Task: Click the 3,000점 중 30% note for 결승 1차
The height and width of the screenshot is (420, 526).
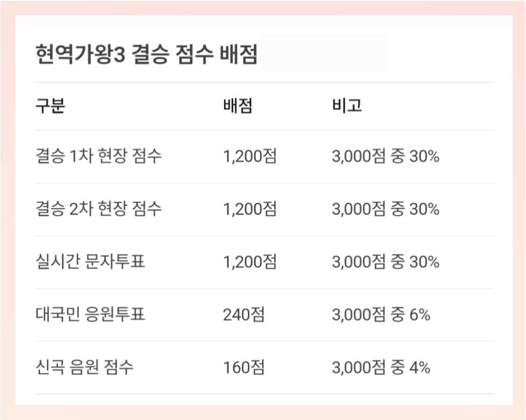Action: tap(386, 156)
